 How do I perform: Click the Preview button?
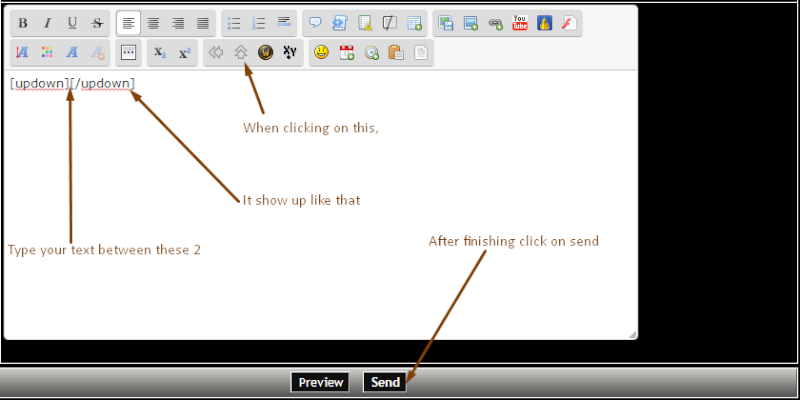[x=320, y=382]
